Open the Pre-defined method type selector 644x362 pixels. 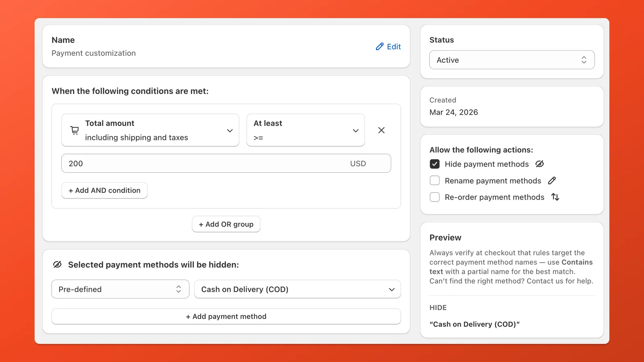(x=120, y=289)
